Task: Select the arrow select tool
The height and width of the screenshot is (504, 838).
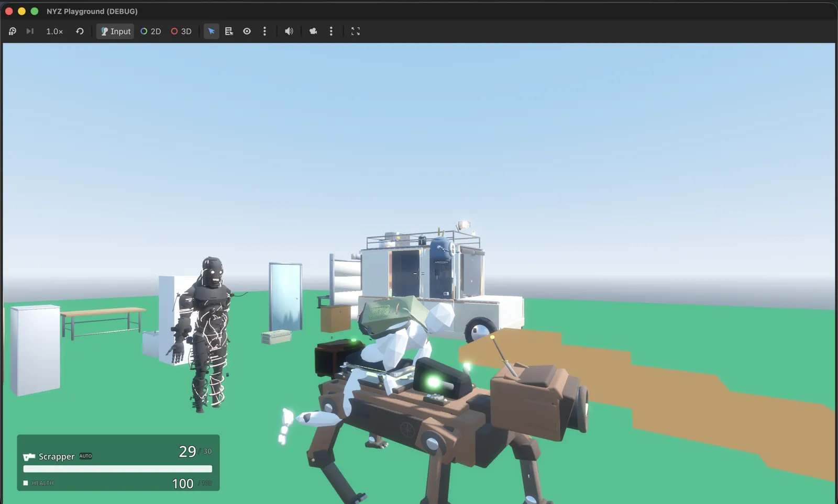Action: pos(211,31)
